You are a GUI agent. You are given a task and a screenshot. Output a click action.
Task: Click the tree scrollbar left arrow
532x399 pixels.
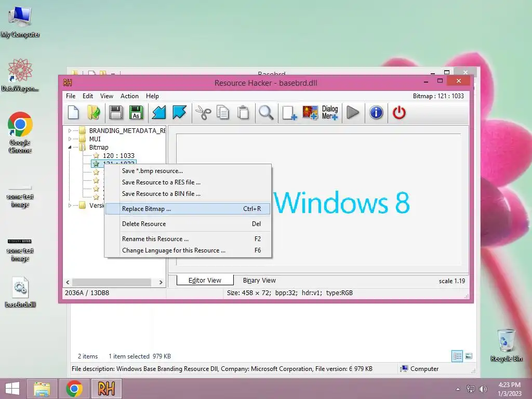68,282
